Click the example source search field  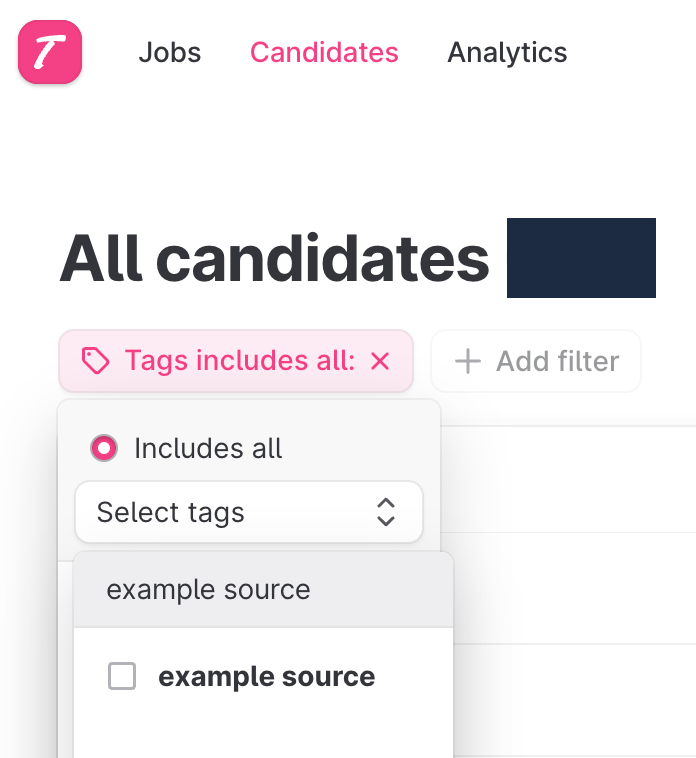pyautogui.click(x=264, y=590)
